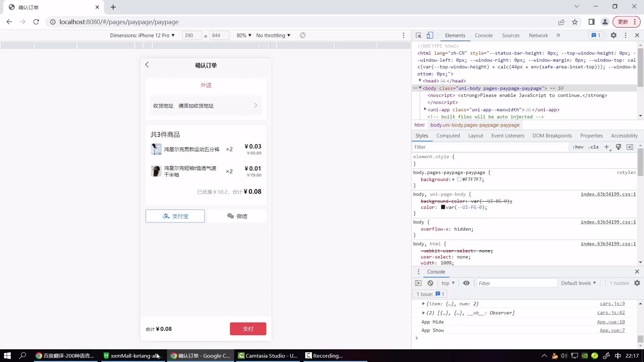Screen dimensions: 644x362
Task: Clear console with the ban icon
Action: click(x=430, y=283)
